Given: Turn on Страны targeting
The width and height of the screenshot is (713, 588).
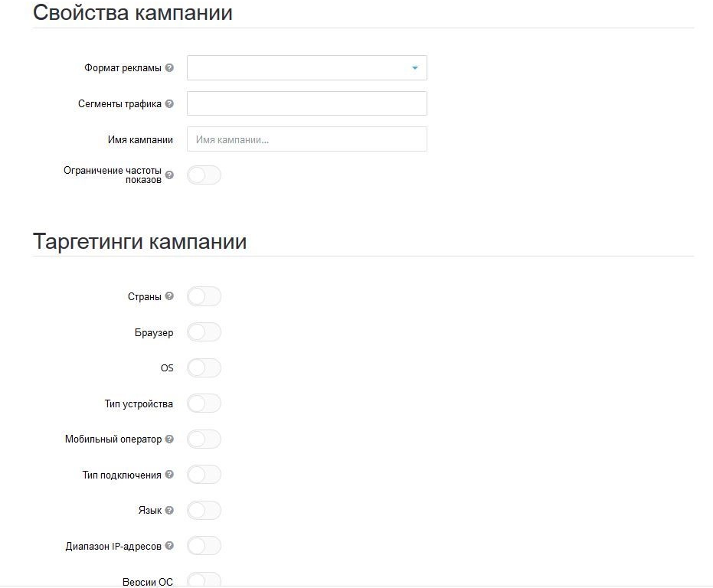Looking at the screenshot, I should pyautogui.click(x=204, y=296).
